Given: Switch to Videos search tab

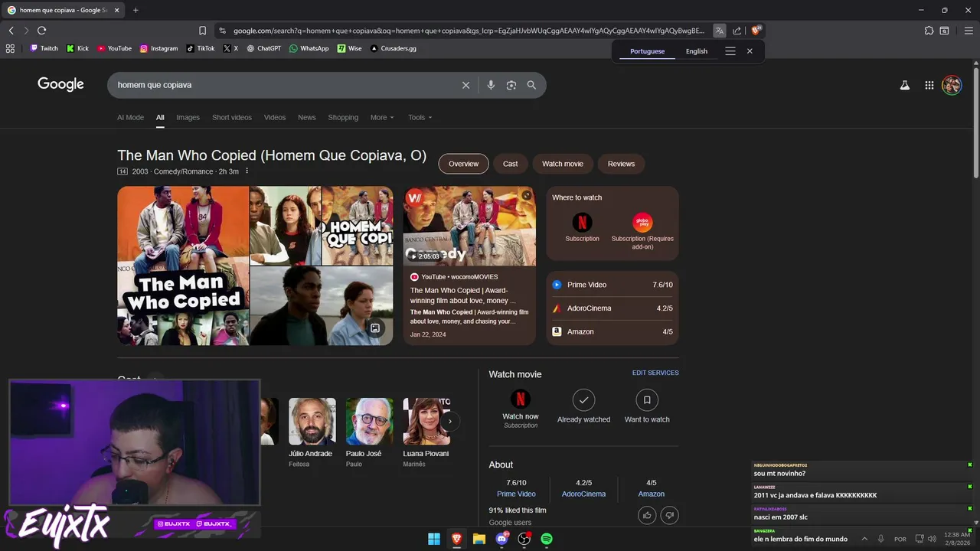Looking at the screenshot, I should point(275,117).
